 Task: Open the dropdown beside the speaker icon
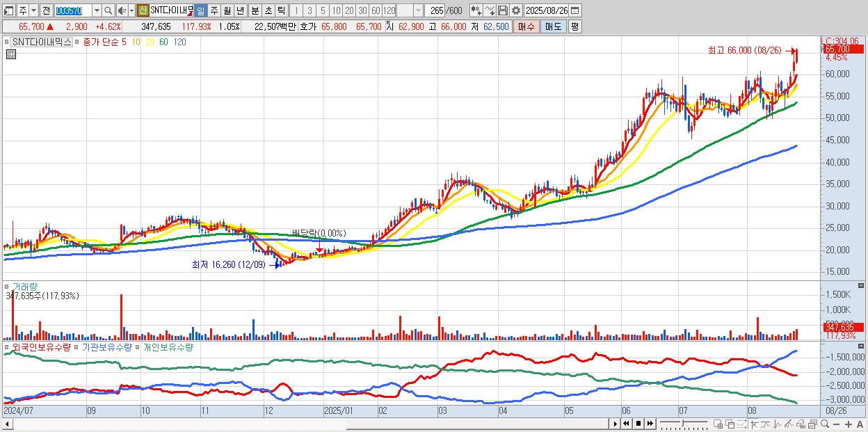(131, 10)
